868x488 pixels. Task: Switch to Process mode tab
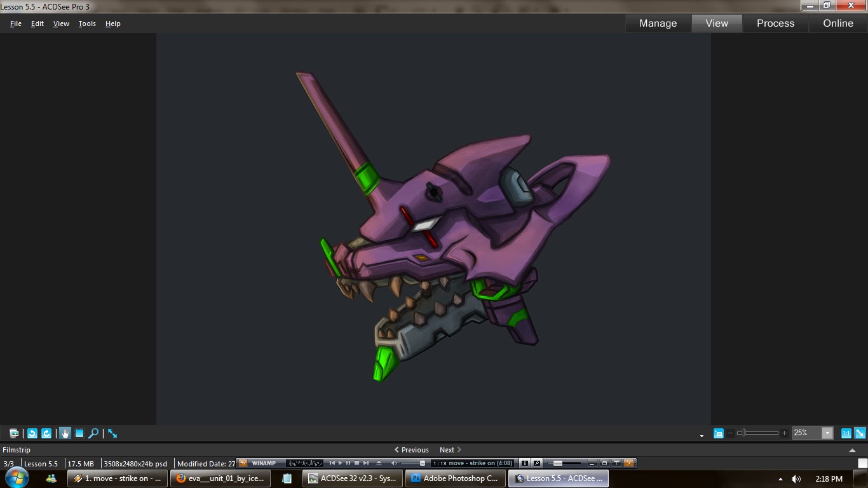click(x=775, y=23)
